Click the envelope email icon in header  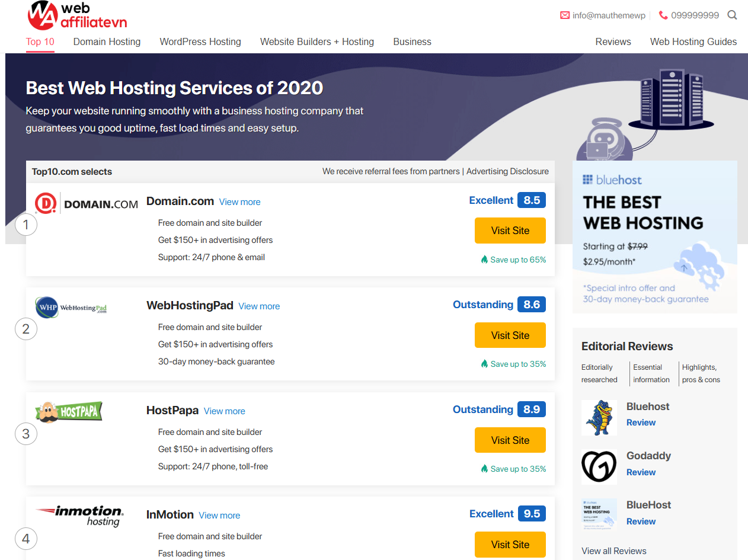564,15
